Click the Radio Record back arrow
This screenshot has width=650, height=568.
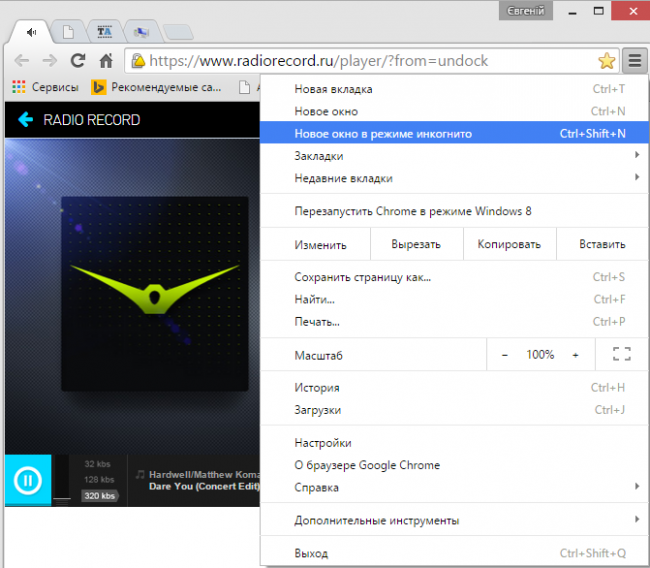pos(25,119)
